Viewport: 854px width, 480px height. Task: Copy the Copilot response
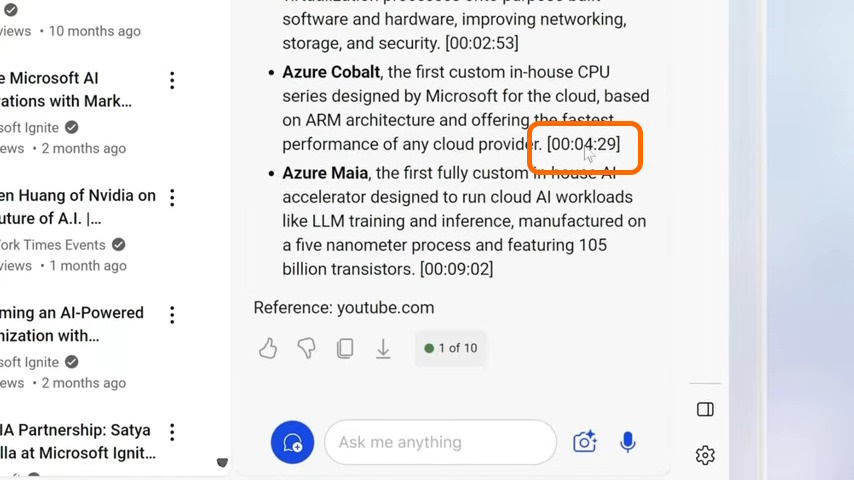[x=345, y=348]
